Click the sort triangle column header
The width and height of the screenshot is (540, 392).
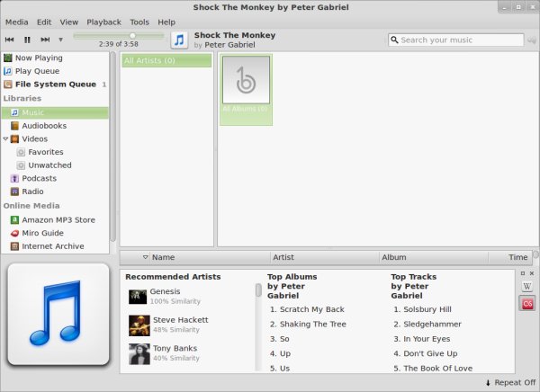pos(145,257)
